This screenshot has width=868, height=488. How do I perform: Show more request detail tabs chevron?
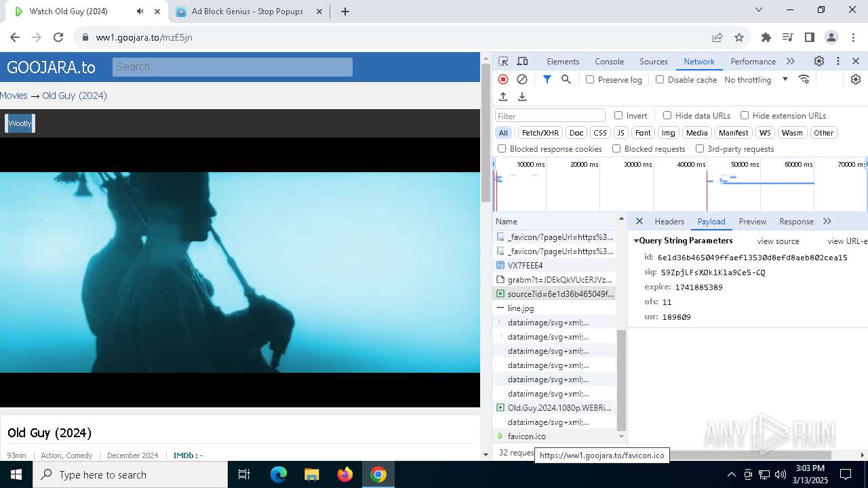pyautogui.click(x=827, y=222)
